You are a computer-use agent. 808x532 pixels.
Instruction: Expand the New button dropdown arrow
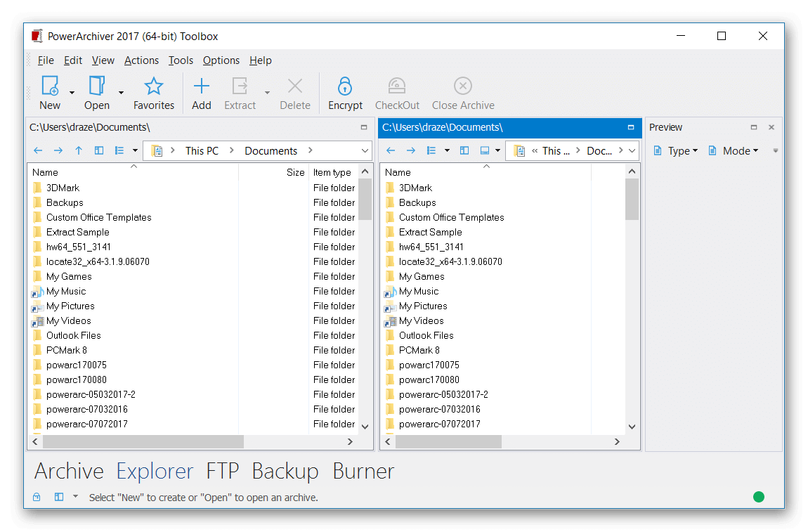(72, 92)
